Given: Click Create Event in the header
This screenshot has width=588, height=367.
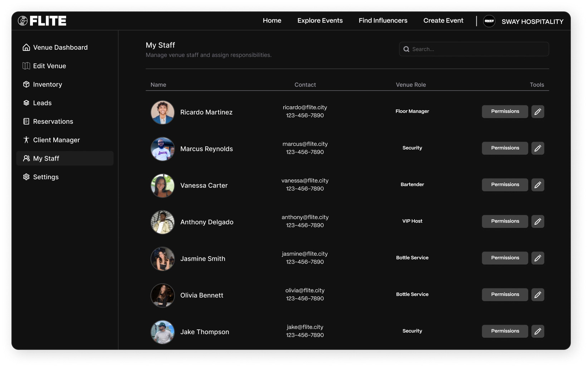Looking at the screenshot, I should click(443, 21).
